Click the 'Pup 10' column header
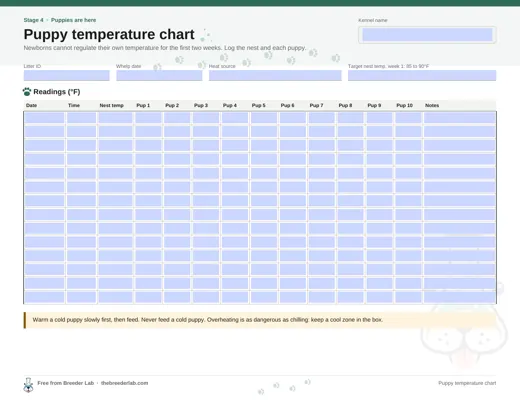 [x=405, y=105]
